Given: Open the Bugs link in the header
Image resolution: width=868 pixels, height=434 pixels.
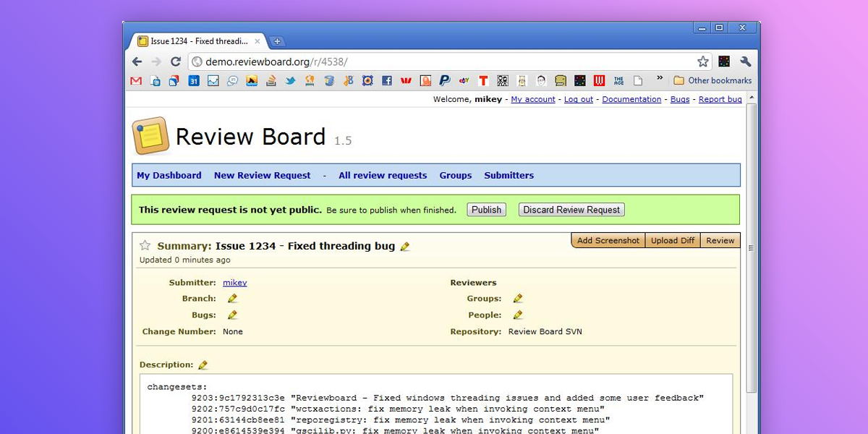Looking at the screenshot, I should [x=680, y=100].
